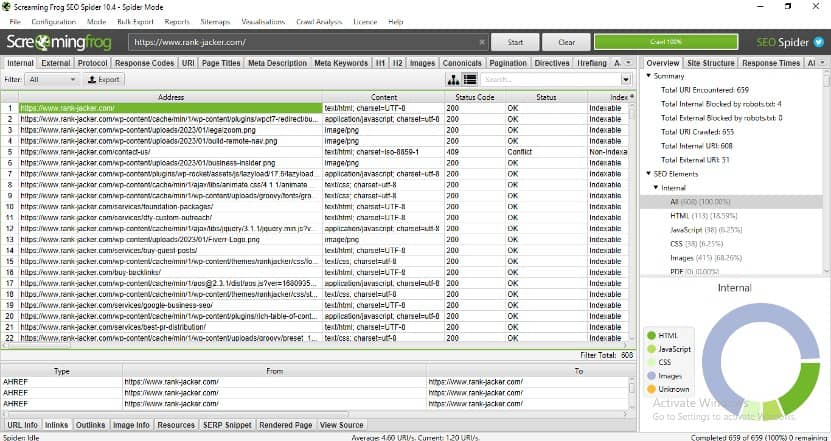Switch to the Page Titles tab
Viewport: 831px width, 441px height.
[x=221, y=63]
